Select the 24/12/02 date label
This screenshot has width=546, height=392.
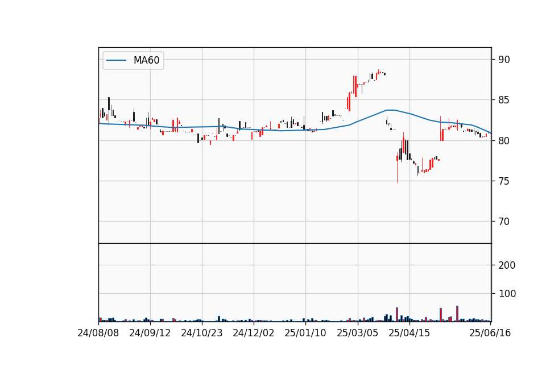254,333
